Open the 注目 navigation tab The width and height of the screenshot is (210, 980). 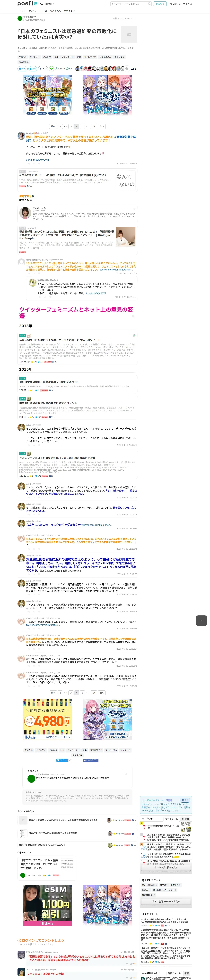click(45, 11)
